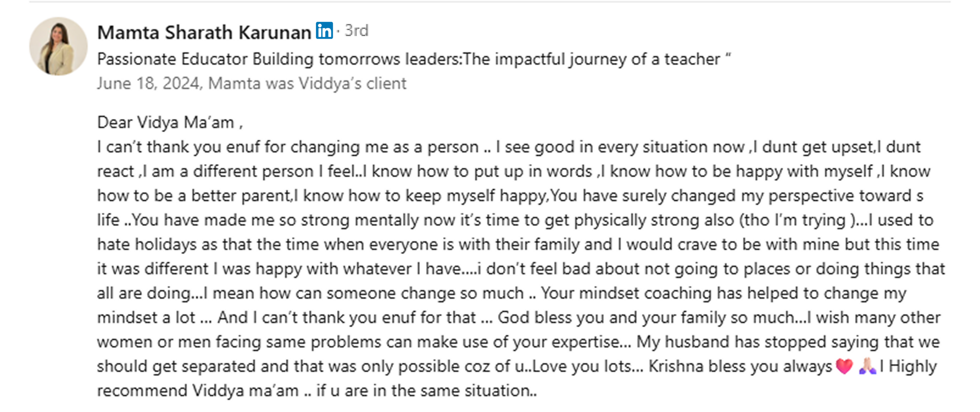Click the 'Dear Vidya Ma'am' greeting
This screenshot has width=980, height=412.
tap(170, 123)
